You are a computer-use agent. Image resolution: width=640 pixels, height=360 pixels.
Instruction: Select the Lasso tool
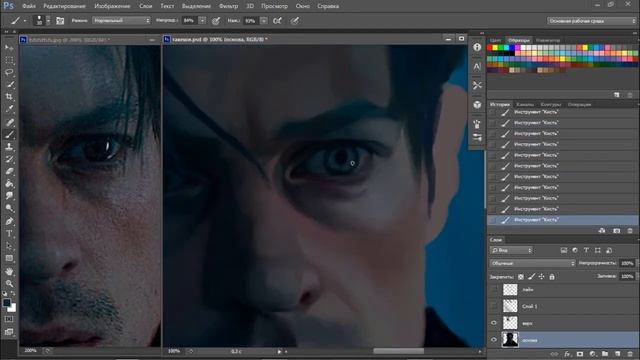(9, 72)
